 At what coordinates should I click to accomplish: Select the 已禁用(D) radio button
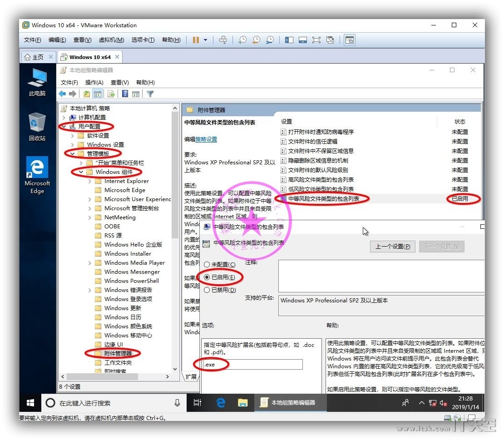pos(207,290)
